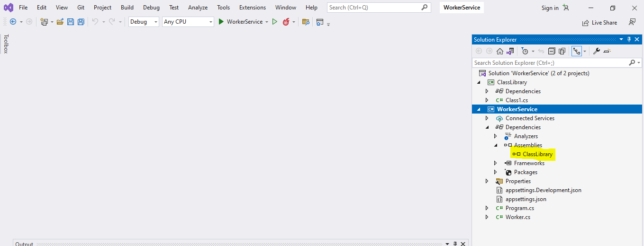Collapse the WorkerService project node

[x=479, y=109]
